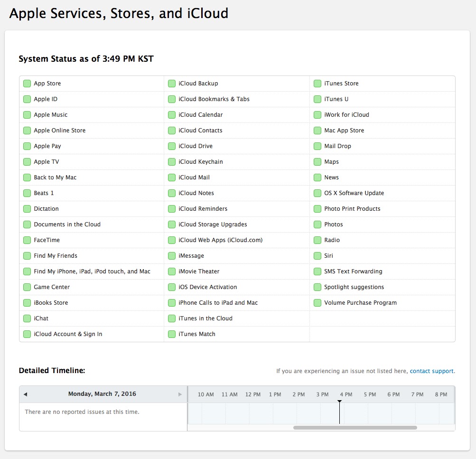Select the iCloud Mail service label
This screenshot has width=476, height=459.
click(x=194, y=178)
